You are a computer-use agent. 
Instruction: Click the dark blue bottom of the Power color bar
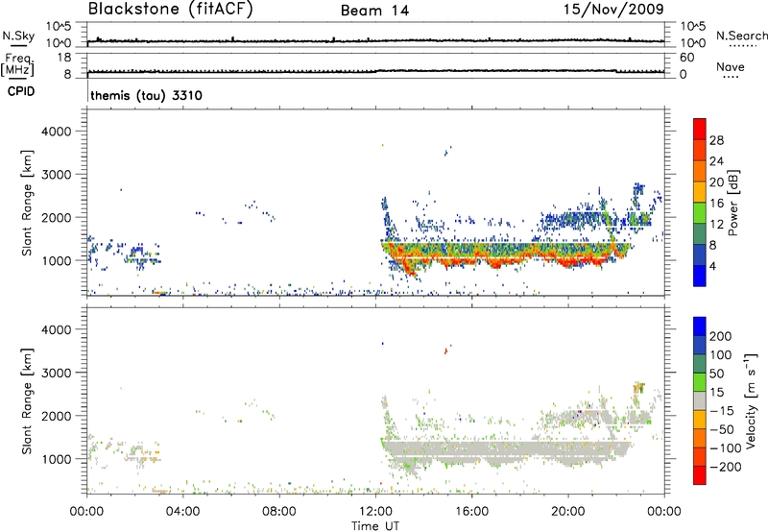pos(700,277)
